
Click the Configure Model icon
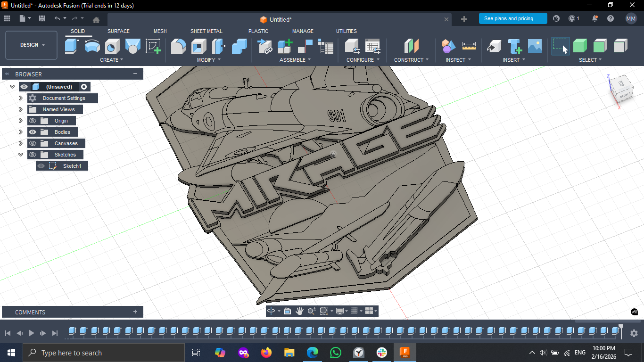(352, 46)
